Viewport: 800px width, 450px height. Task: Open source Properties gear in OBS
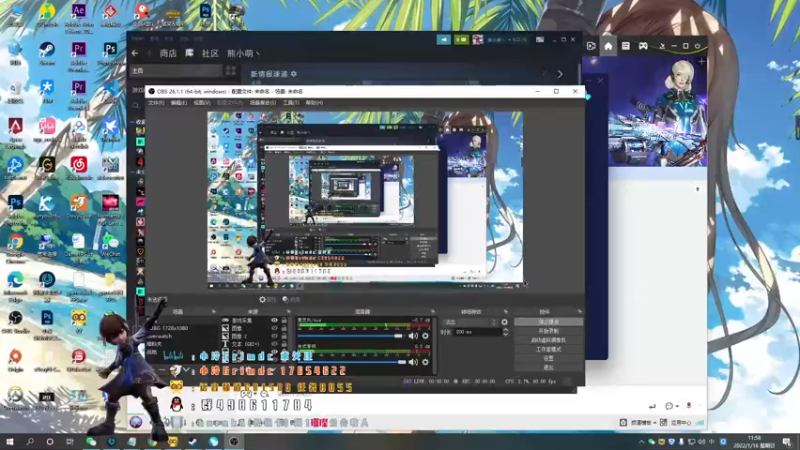click(x=267, y=299)
